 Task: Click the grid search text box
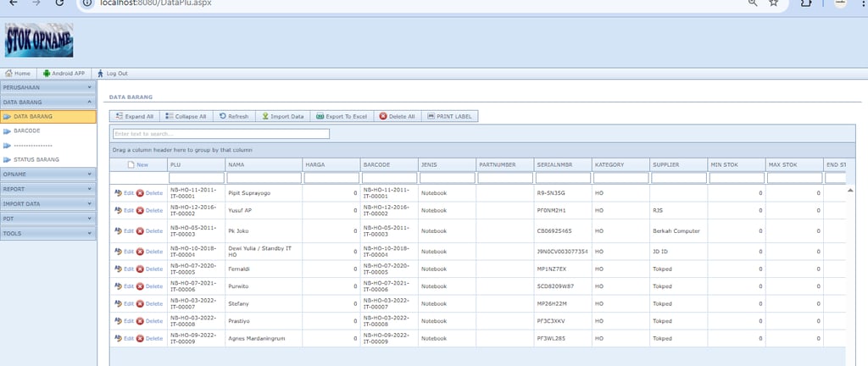pyautogui.click(x=220, y=134)
